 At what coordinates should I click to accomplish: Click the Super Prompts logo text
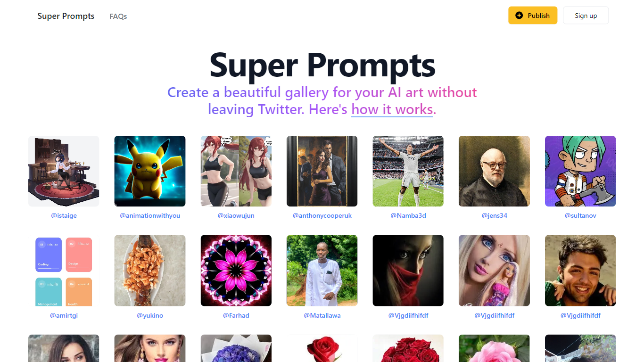coord(66,16)
